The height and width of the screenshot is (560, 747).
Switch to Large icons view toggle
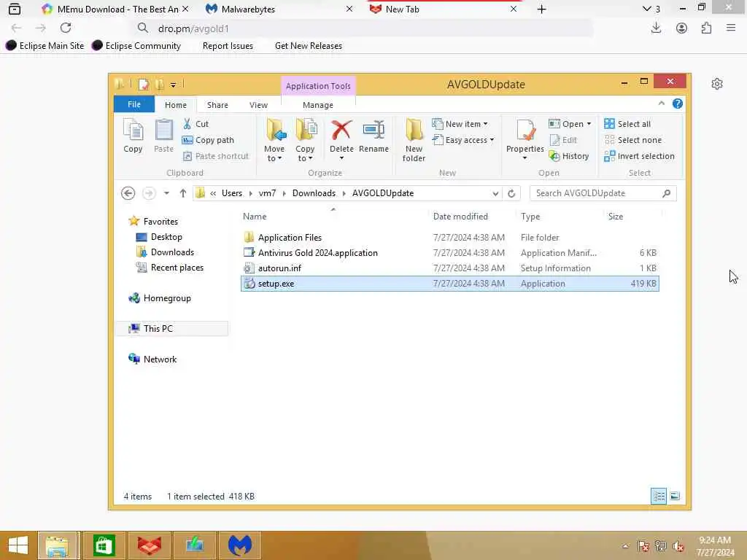tap(675, 496)
